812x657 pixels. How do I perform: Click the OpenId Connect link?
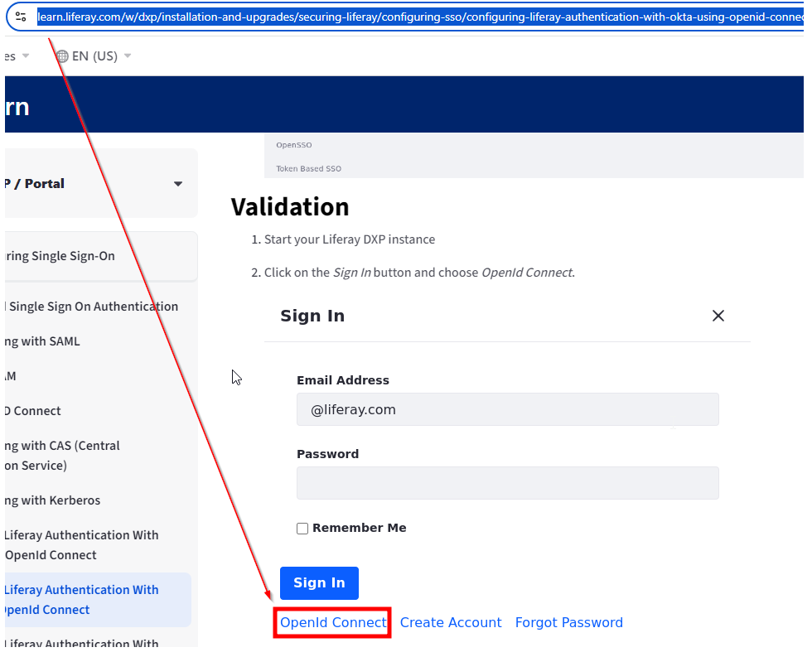333,622
